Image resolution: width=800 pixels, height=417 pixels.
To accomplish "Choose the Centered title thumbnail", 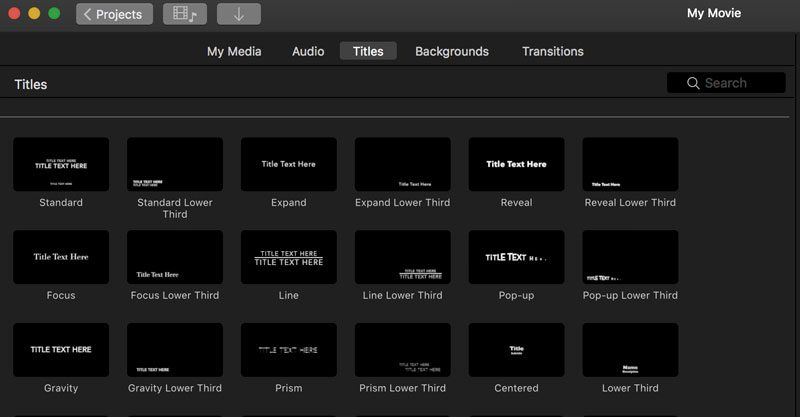I will (x=516, y=350).
